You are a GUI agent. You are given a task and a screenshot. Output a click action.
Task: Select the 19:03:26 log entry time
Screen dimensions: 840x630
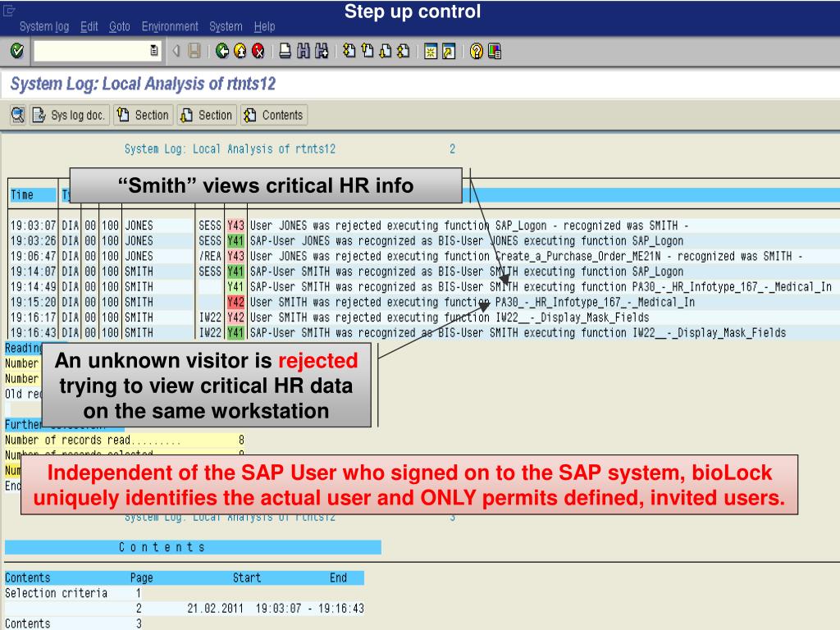[x=33, y=241]
